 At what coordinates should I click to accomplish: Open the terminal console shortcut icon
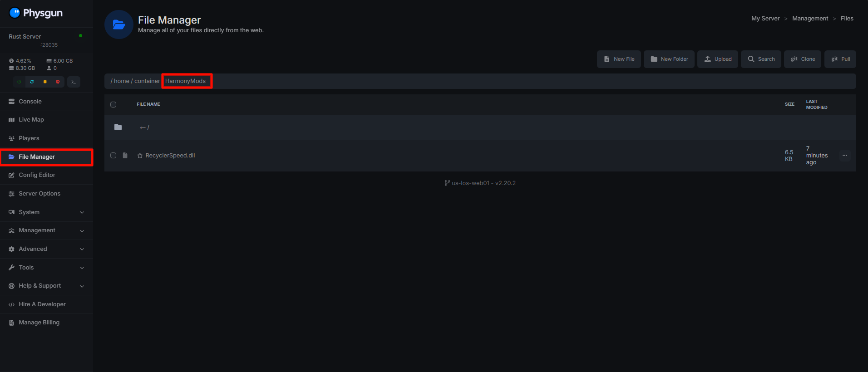[74, 82]
